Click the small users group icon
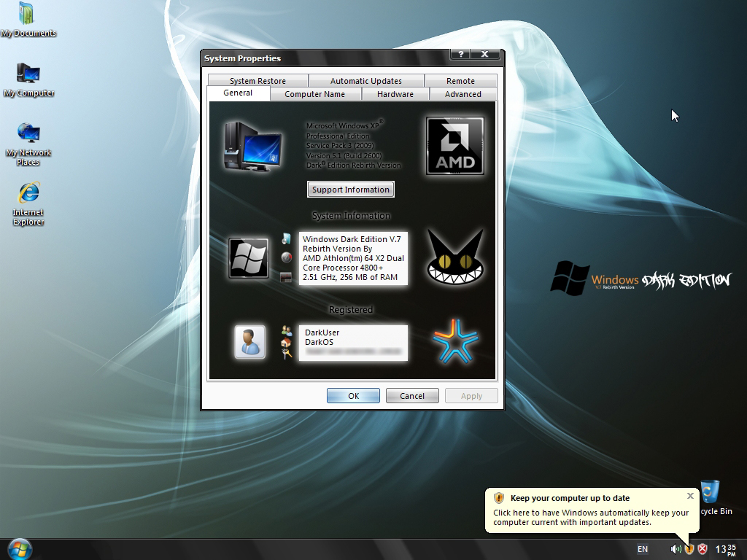The height and width of the screenshot is (560, 747). click(x=286, y=331)
